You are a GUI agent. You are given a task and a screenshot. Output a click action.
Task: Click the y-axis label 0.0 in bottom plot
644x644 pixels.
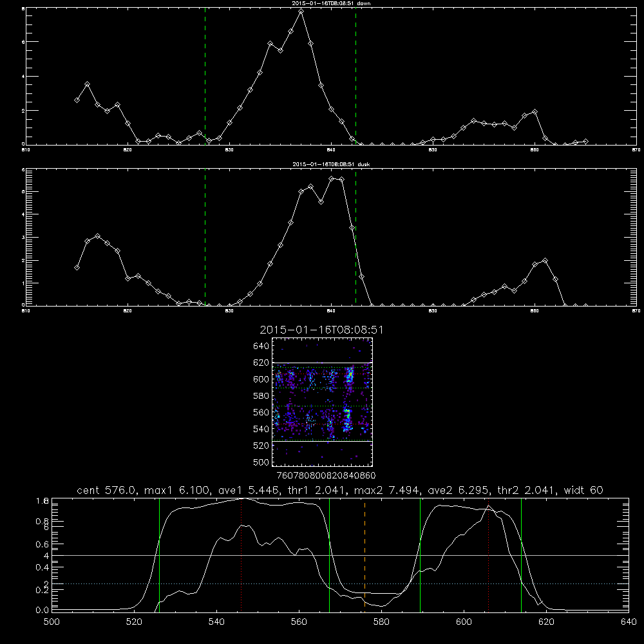(x=43, y=611)
